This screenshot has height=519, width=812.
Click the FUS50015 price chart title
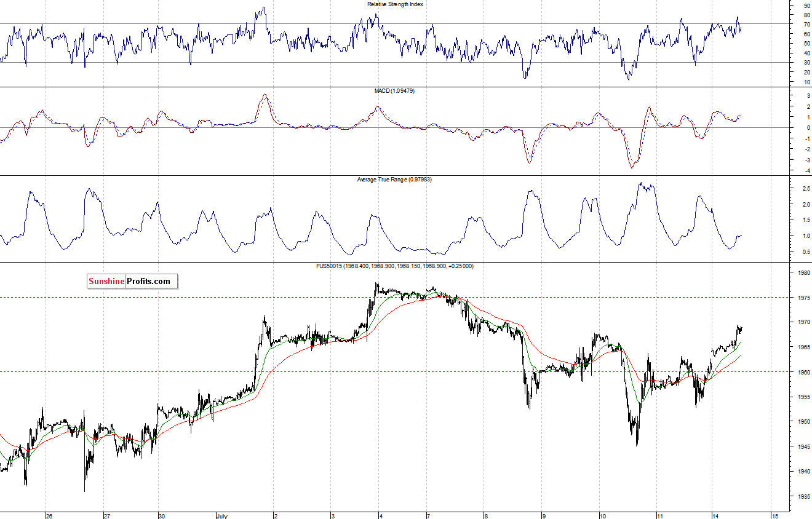(x=395, y=266)
